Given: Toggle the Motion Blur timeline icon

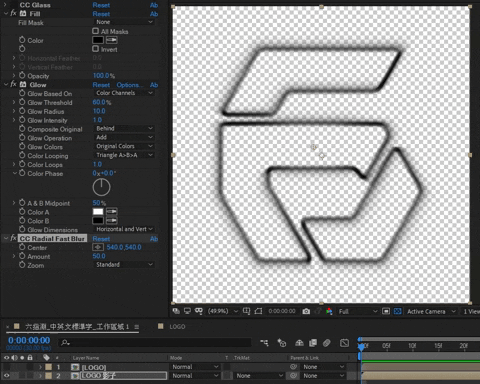Looking at the screenshot, I should (x=327, y=343).
